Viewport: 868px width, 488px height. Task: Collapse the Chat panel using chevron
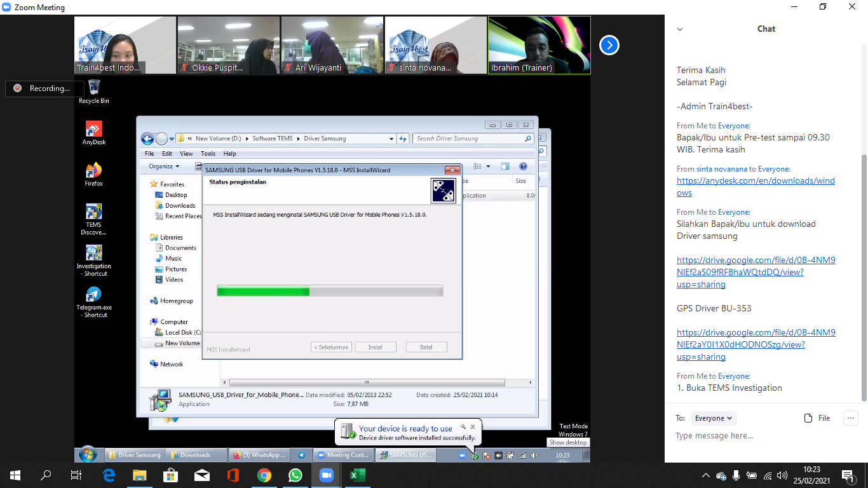(x=680, y=29)
